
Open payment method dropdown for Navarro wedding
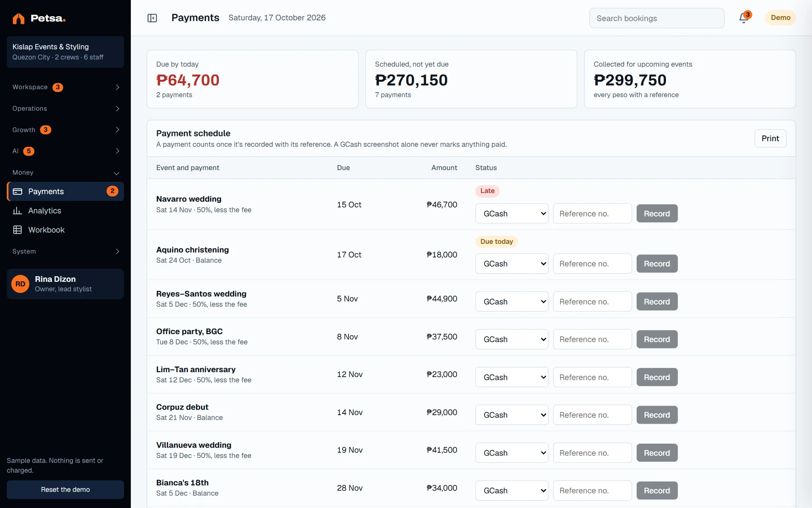512,214
